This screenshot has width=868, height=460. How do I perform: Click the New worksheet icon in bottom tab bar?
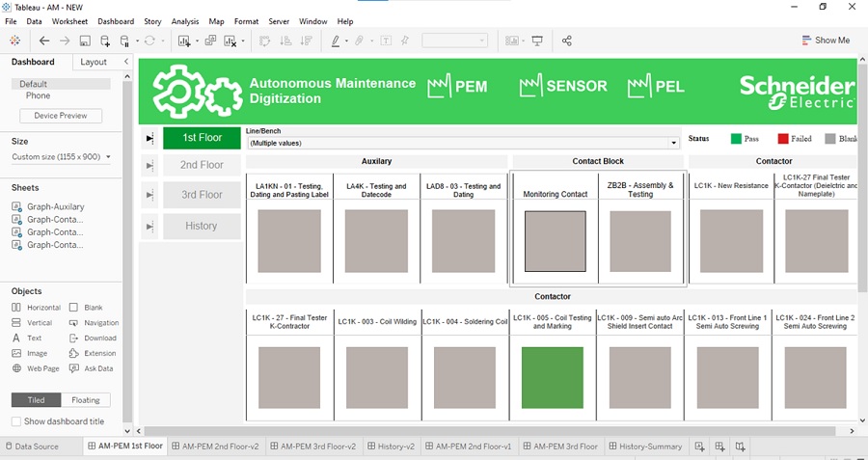point(699,446)
